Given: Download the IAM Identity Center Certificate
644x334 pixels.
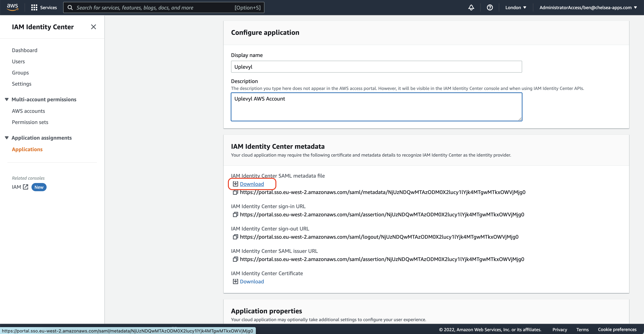Looking at the screenshot, I should point(252,281).
